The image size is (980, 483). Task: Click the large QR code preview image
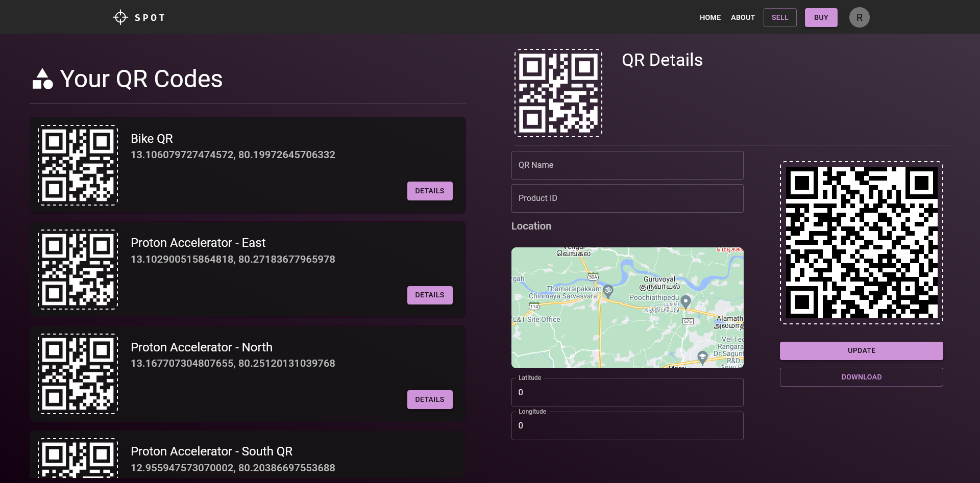pyautogui.click(x=862, y=243)
